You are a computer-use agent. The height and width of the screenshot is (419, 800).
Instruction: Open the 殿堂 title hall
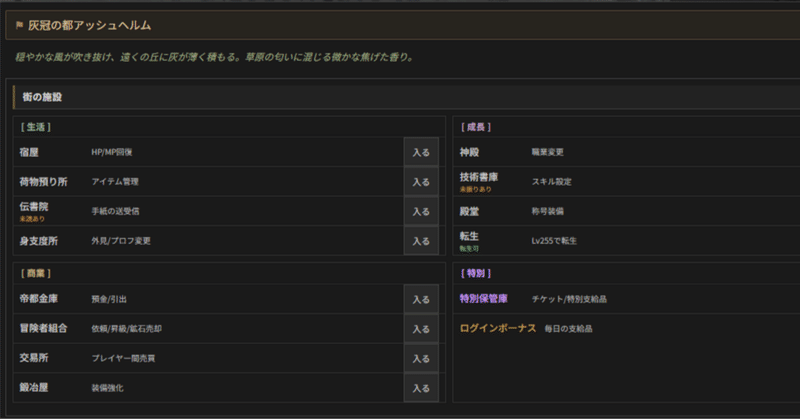[627, 211]
